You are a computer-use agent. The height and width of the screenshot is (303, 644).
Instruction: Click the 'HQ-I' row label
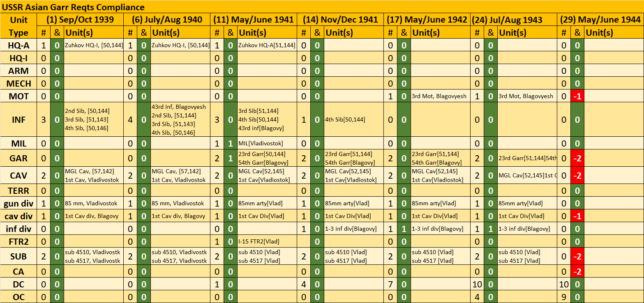[19, 58]
